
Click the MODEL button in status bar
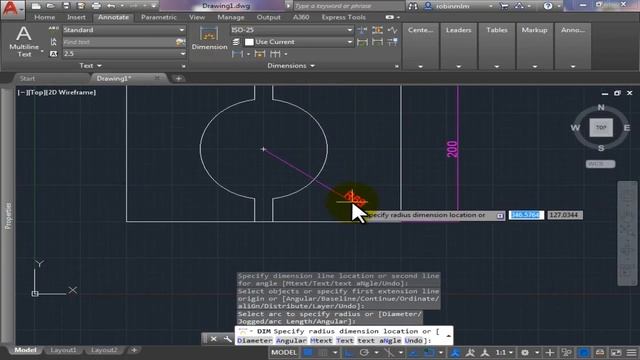pyautogui.click(x=284, y=352)
